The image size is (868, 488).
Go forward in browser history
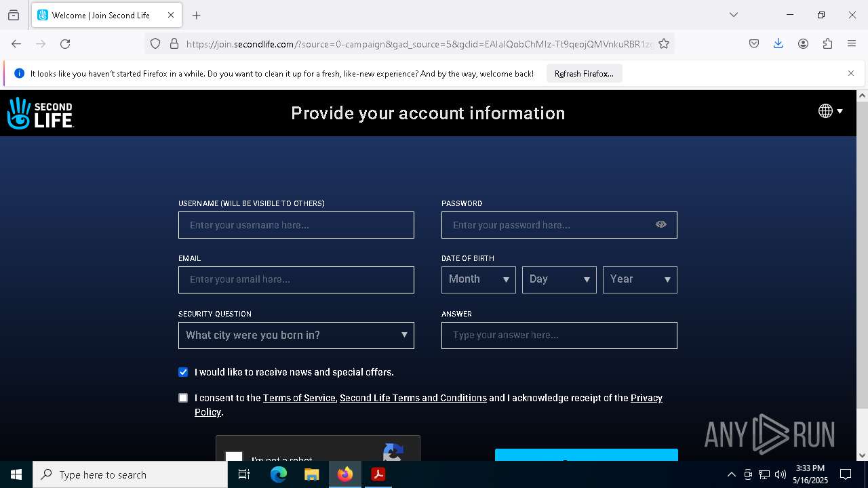[41, 44]
